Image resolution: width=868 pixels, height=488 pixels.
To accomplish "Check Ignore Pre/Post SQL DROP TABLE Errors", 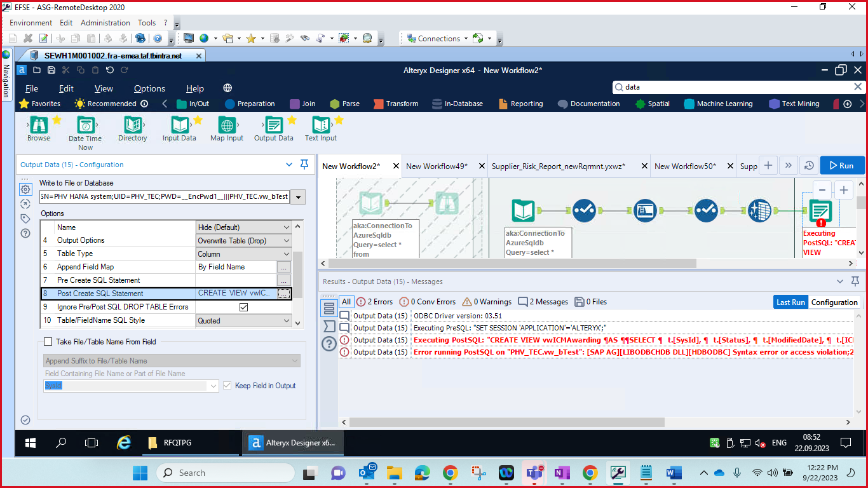I will coord(243,306).
